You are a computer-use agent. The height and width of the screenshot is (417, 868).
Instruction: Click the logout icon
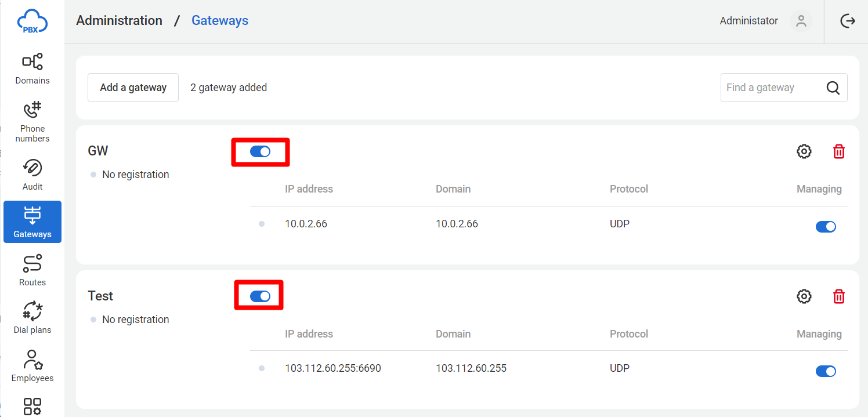(x=848, y=21)
